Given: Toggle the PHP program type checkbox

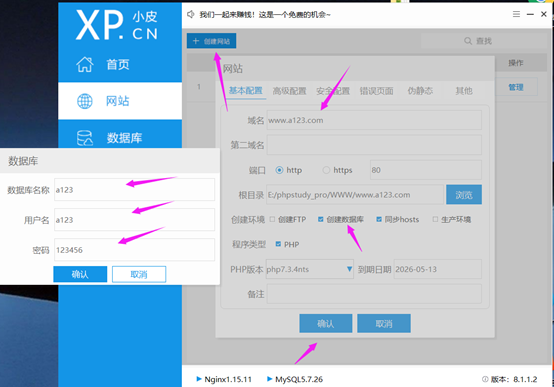Looking at the screenshot, I should pos(278,244).
